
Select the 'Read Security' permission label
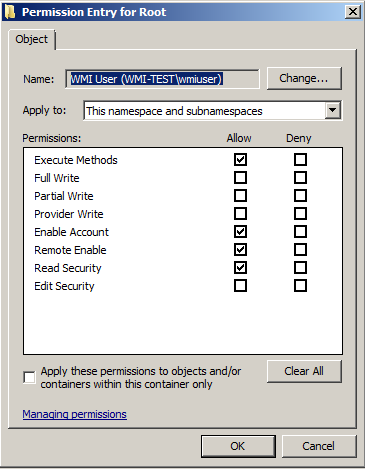point(68,268)
